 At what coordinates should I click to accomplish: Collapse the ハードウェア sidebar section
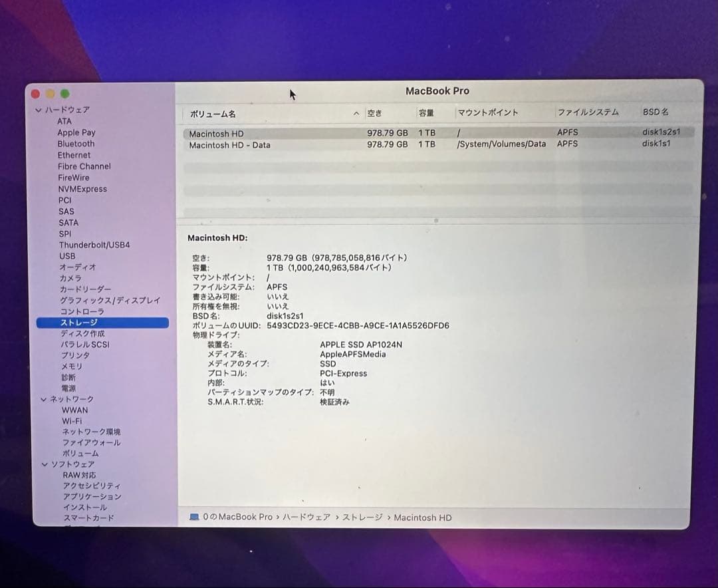[39, 110]
